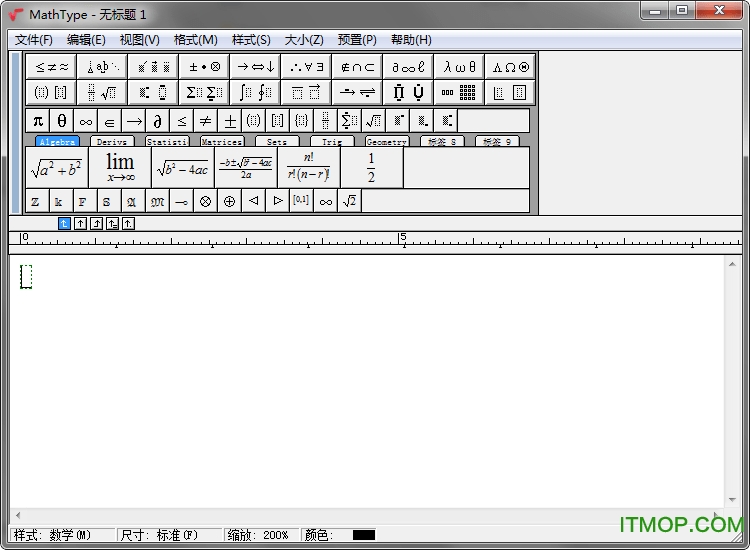
Task: Open the subscript and superscript templates palette
Action: pos(154,92)
